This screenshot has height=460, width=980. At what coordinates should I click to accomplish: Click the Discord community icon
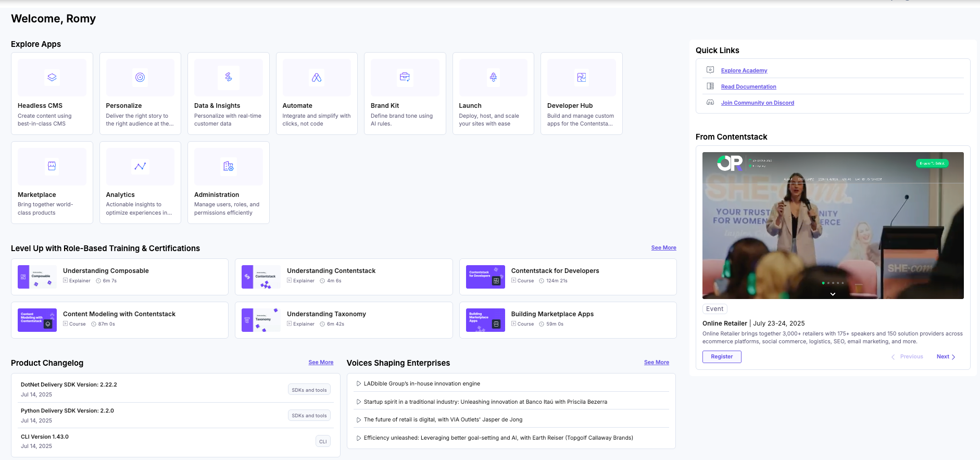click(710, 102)
